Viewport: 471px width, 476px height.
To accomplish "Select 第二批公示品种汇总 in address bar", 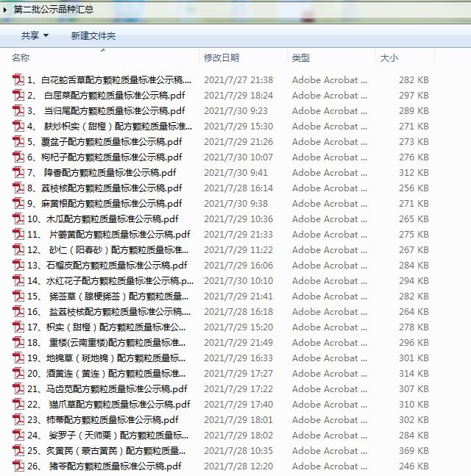I will (x=54, y=10).
